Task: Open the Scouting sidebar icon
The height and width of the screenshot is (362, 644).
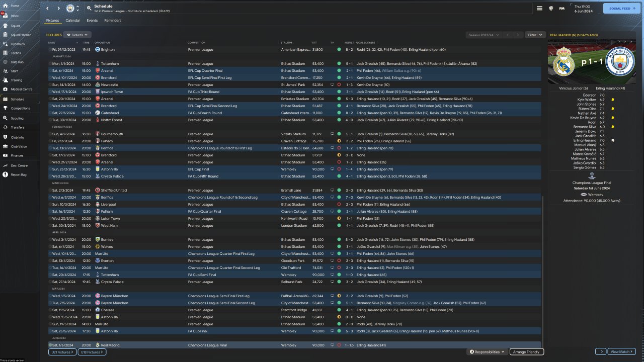Action: click(x=5, y=119)
